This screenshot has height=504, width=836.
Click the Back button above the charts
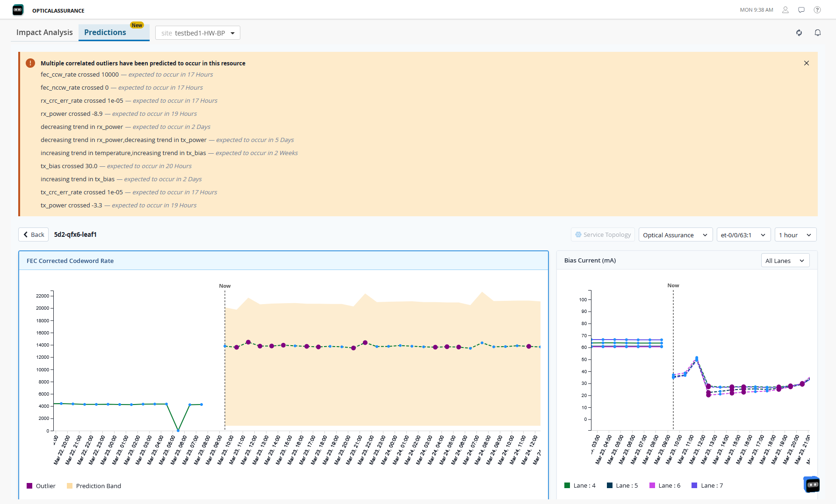pyautogui.click(x=33, y=234)
